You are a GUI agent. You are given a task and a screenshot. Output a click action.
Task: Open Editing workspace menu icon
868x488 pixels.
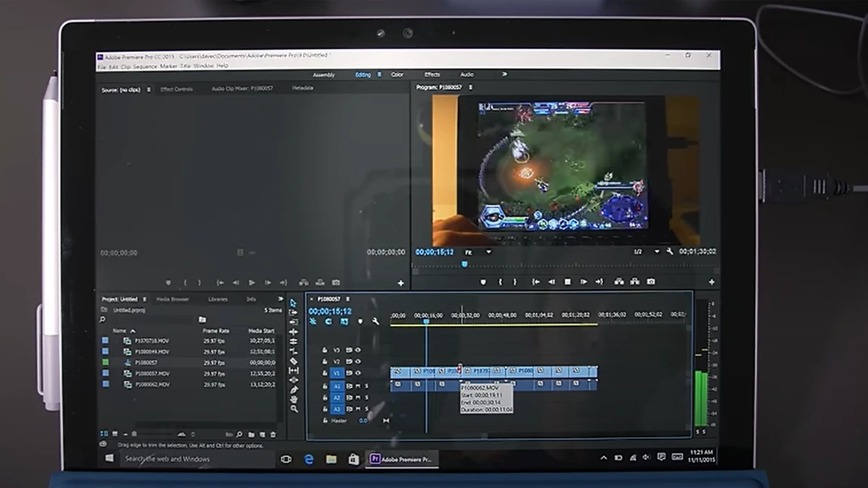point(379,74)
